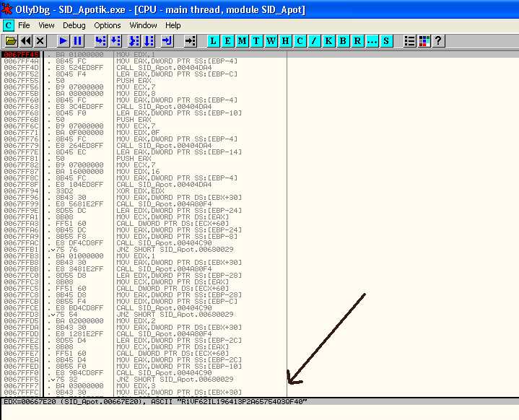This screenshot has width=519, height=420.
Task: Select highlighted address 0067FF45
Action: (x=21, y=55)
